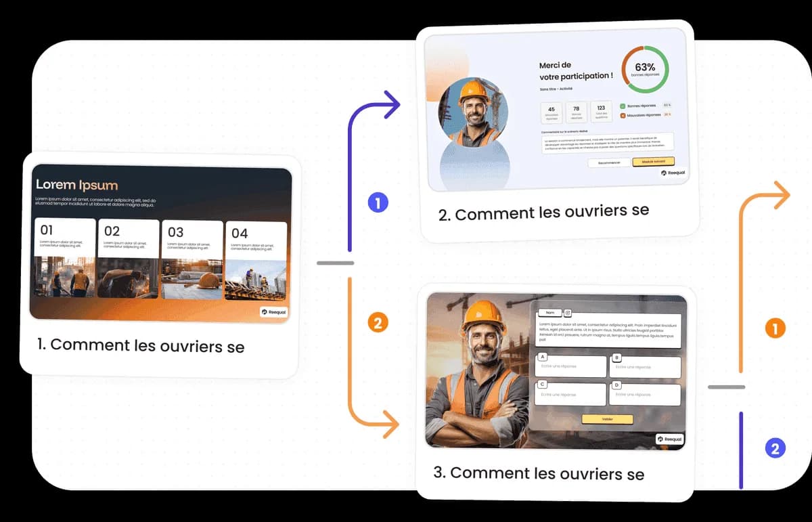Select the 01 panel on the Lorem Ipsum slide
Image resolution: width=812 pixels, height=522 pixels.
(65, 258)
